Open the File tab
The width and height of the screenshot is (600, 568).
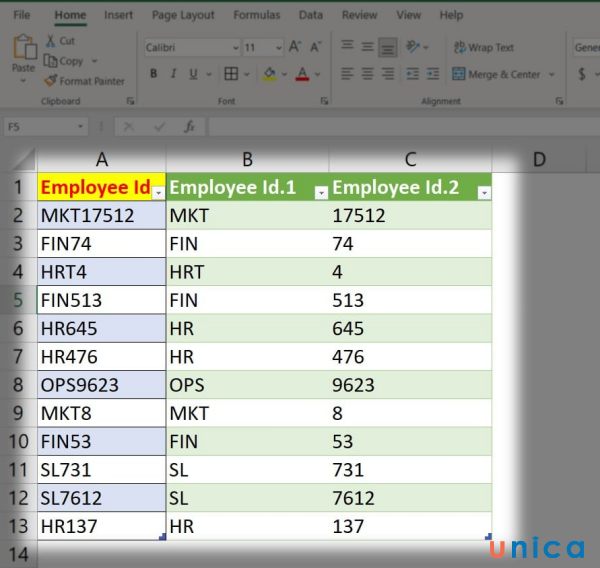21,15
